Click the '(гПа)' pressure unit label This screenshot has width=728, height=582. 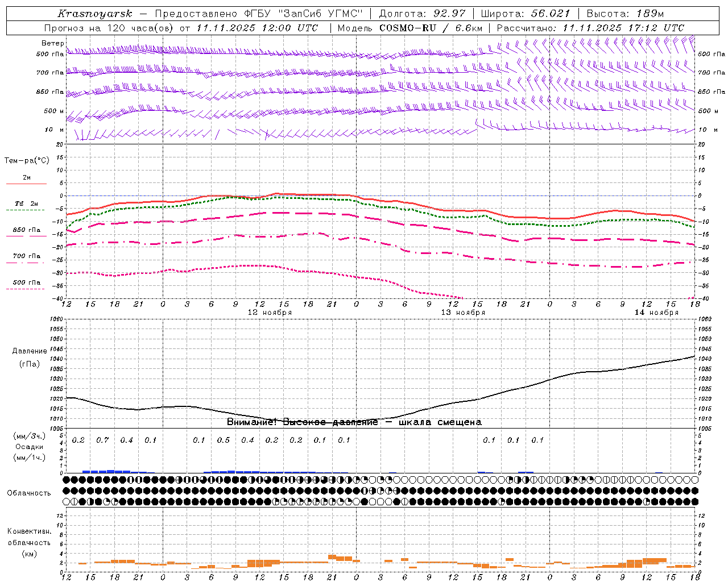coord(30,364)
